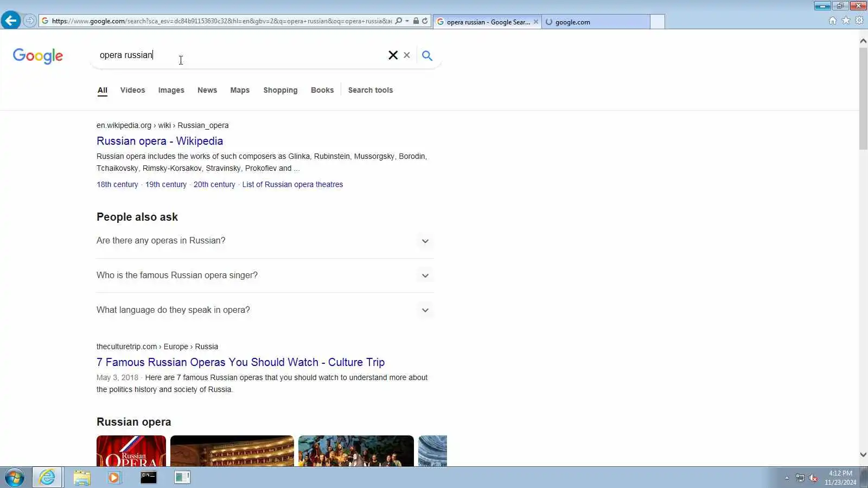The height and width of the screenshot is (488, 868).
Task: Open the opera cast group thumbnail
Action: coord(356,451)
